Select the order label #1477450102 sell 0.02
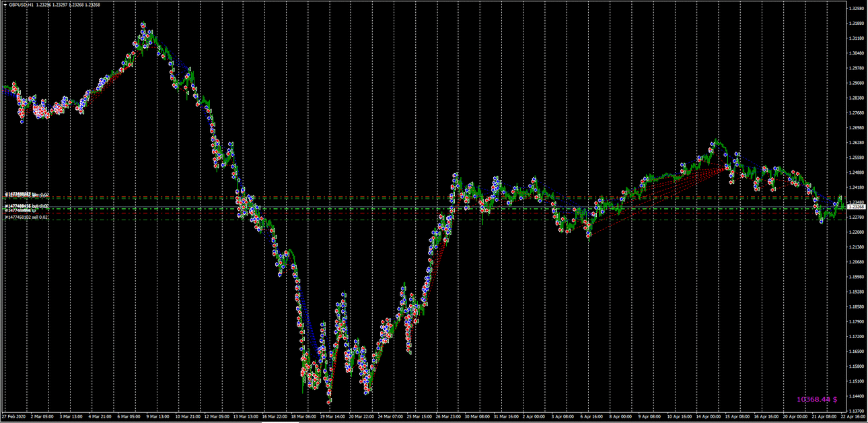 coord(27,218)
